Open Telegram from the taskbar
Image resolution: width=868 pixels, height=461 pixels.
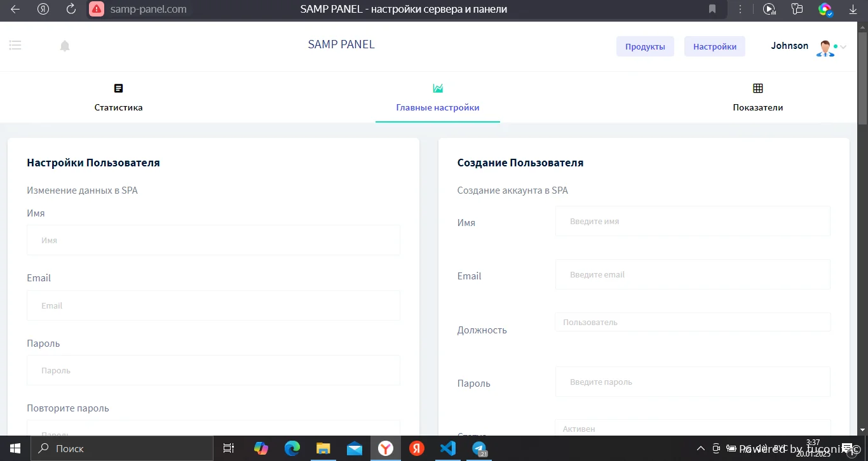pos(479,448)
